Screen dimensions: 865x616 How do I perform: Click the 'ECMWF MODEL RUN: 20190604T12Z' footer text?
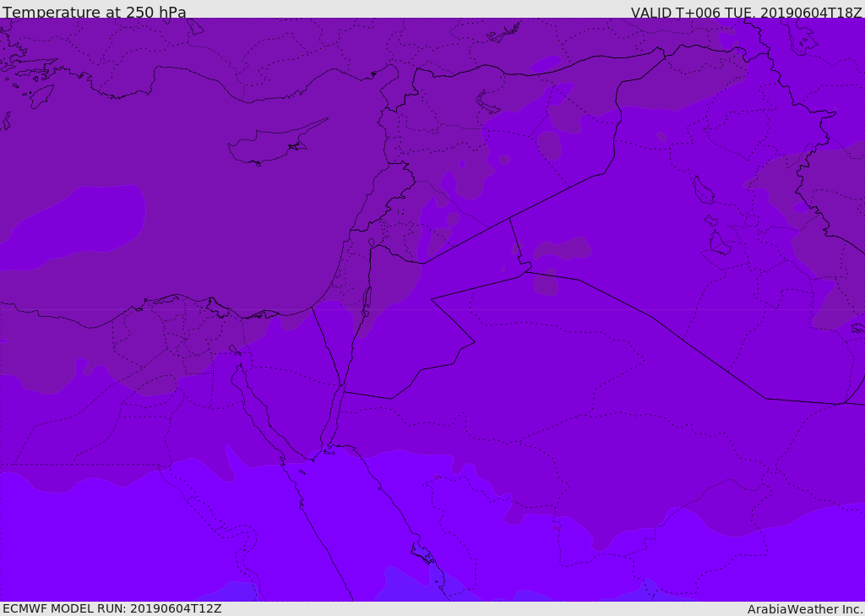112,608
